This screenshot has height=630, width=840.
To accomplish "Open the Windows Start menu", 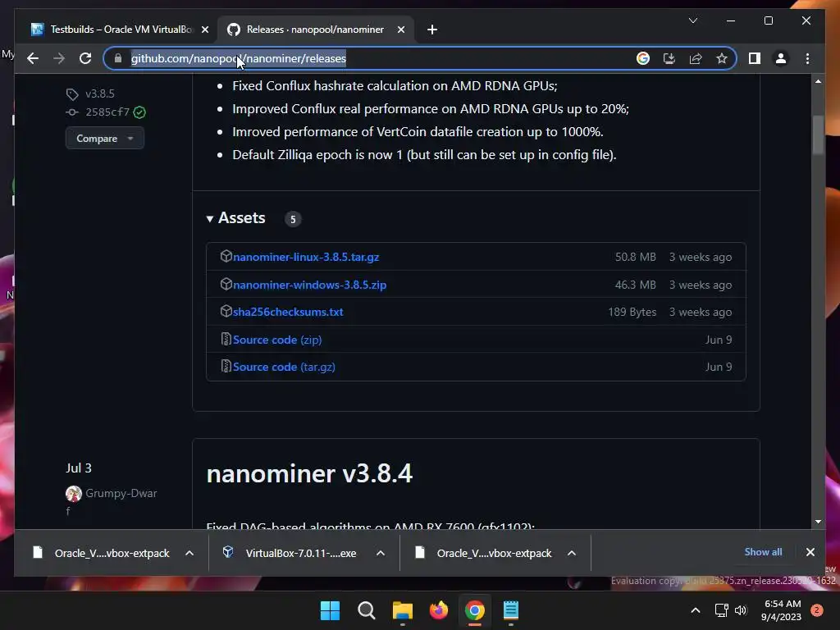I will (x=330, y=610).
